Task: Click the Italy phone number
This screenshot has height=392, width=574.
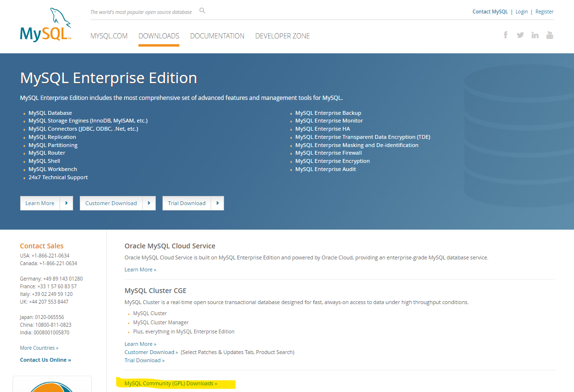Action: point(52,294)
